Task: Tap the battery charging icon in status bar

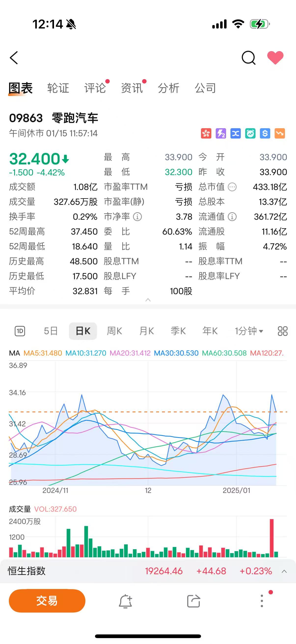Action: 260,24
